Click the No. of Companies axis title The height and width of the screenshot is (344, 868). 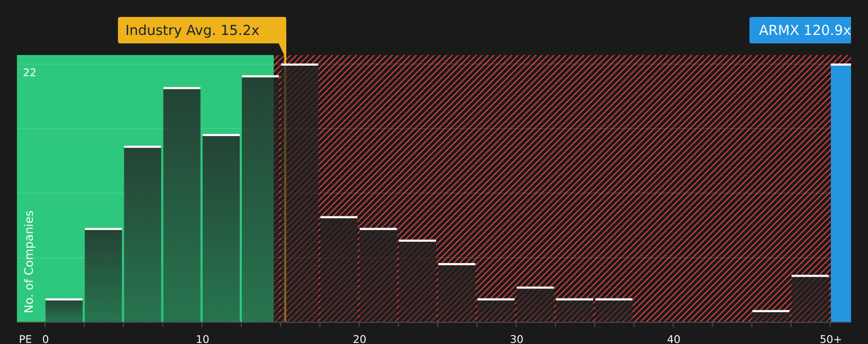(x=29, y=261)
